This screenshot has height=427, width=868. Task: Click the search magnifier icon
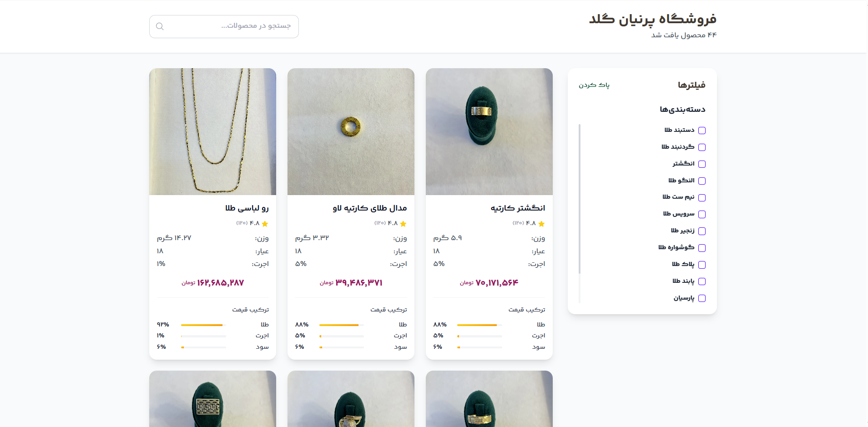(160, 26)
